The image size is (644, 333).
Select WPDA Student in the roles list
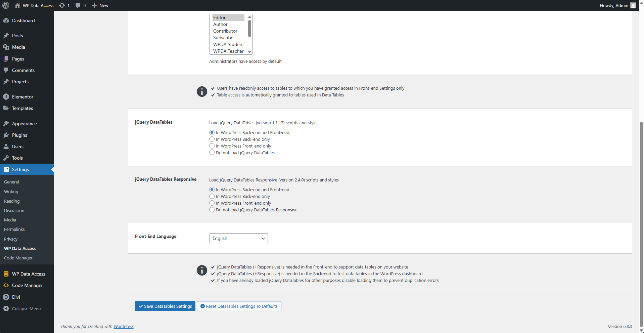coord(228,44)
